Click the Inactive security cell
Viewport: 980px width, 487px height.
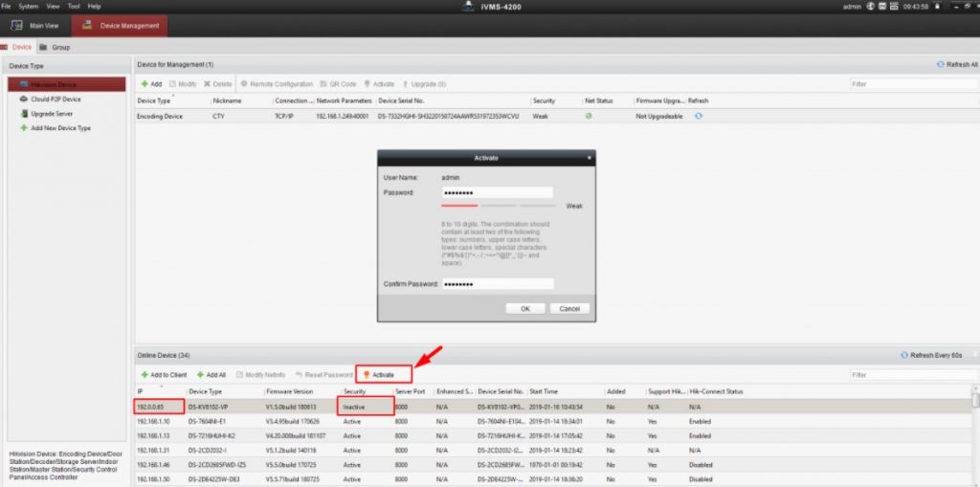(x=354, y=407)
